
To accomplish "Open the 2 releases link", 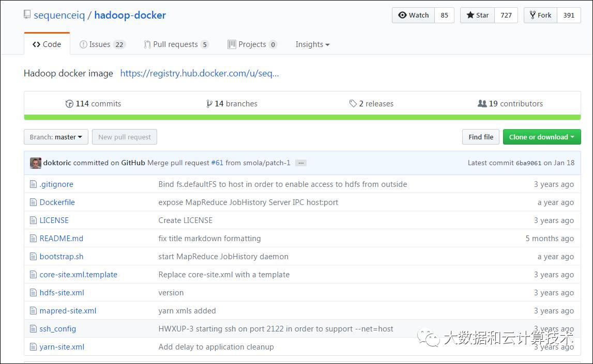I will 371,104.
